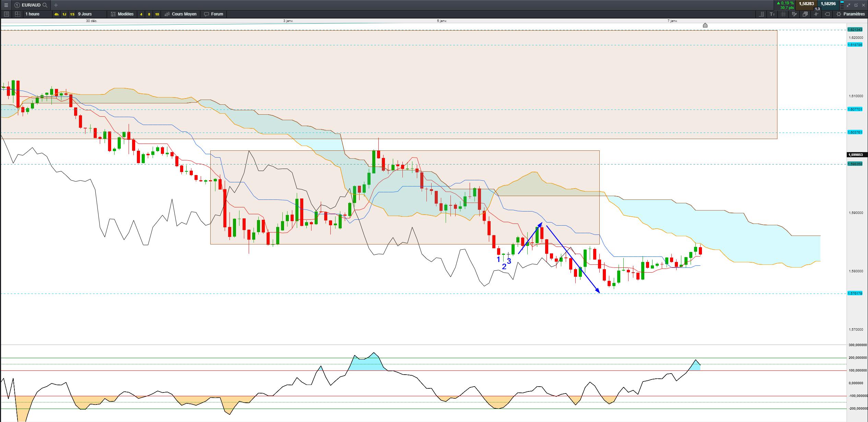Click the 1,590000 axis value
This screenshot has width=868, height=422.
[x=856, y=213]
